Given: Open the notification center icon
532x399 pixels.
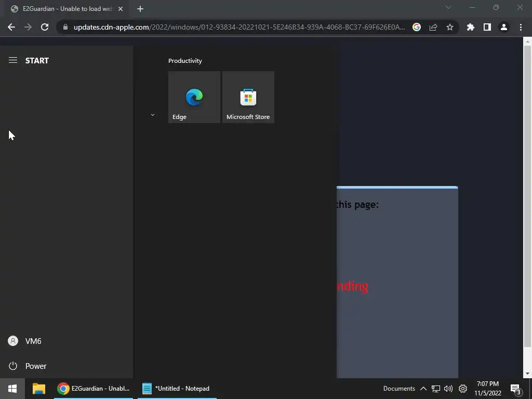Looking at the screenshot, I should (515, 389).
